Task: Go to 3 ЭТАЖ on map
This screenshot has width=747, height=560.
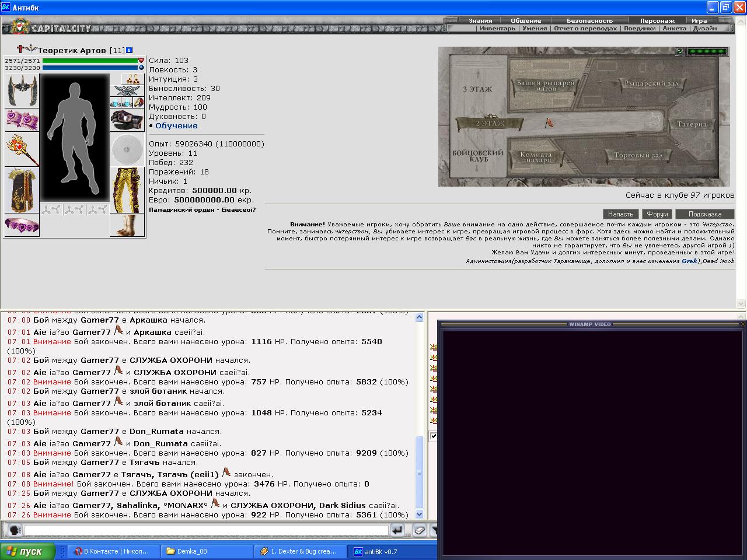Action: pos(477,89)
